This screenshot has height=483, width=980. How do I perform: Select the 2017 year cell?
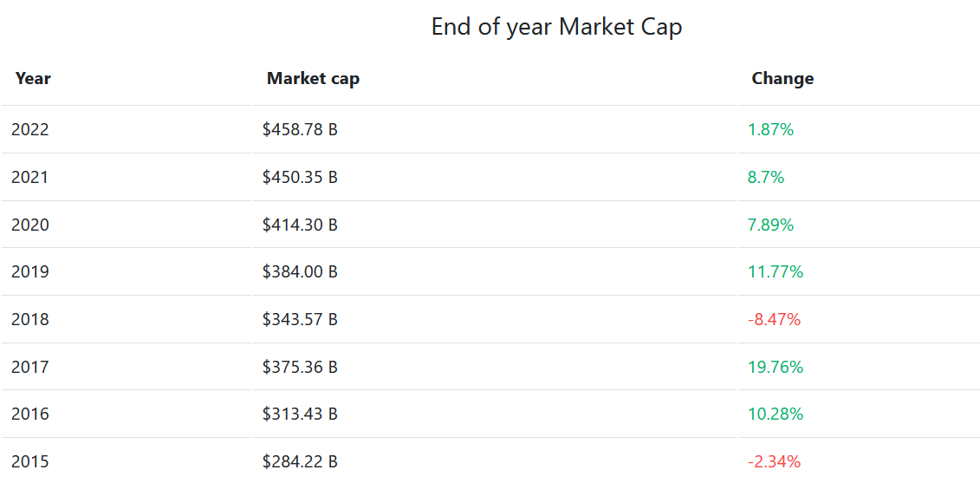(30, 368)
